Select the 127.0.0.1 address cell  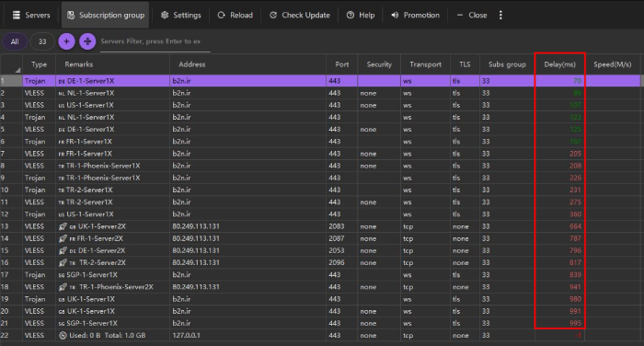[248, 335]
